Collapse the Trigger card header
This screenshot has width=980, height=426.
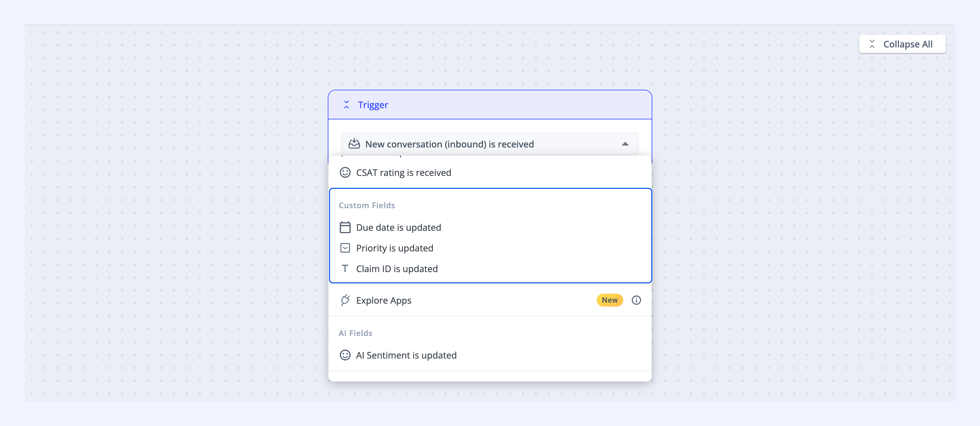click(490, 105)
